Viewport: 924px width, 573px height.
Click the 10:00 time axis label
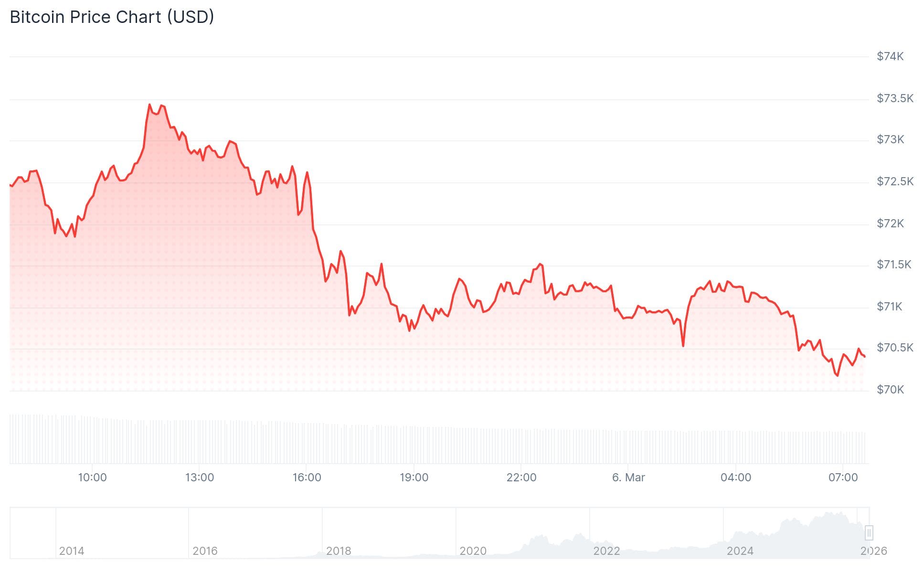(x=92, y=477)
